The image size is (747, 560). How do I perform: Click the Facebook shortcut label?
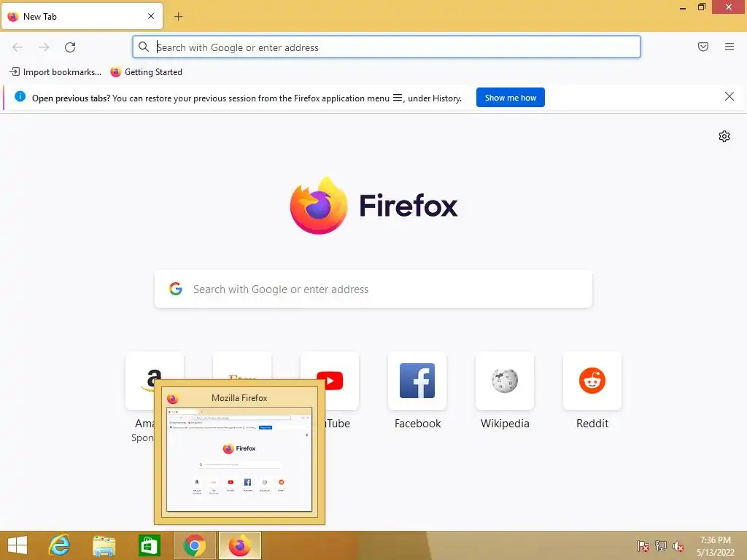417,424
